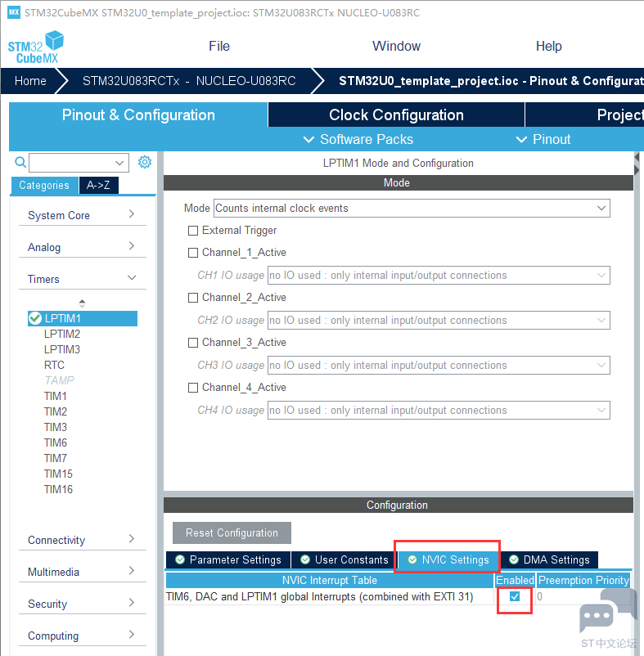This screenshot has width=644, height=656.
Task: Select TIM16 in the Timers list
Action: 58,489
